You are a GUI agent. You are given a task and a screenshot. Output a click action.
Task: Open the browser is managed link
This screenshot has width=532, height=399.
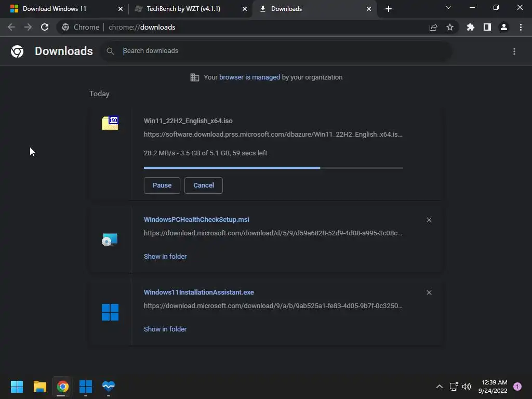pyautogui.click(x=249, y=77)
